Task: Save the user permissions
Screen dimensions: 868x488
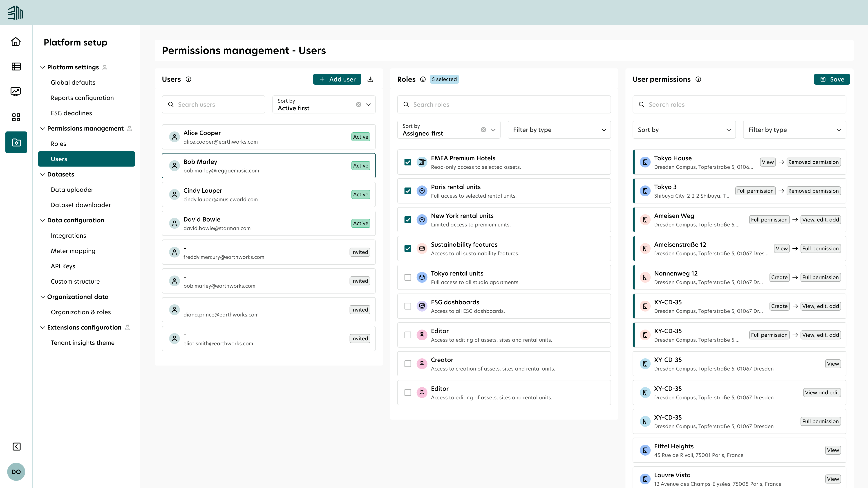Action: coord(832,79)
